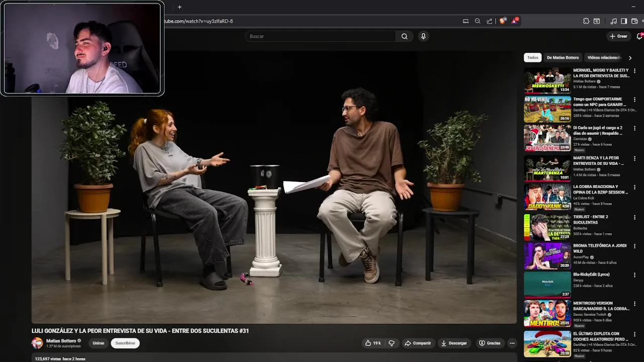Click the Crear button
644x362 pixels.
click(x=618, y=36)
